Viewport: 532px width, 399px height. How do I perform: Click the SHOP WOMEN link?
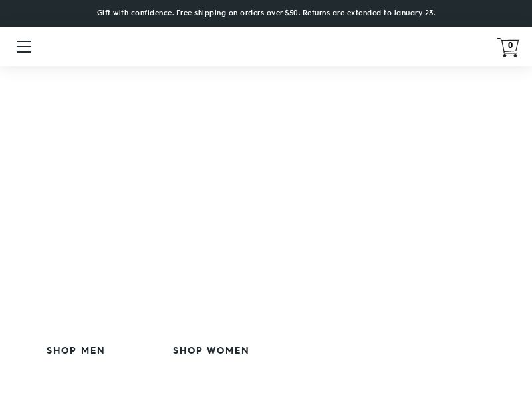tap(211, 350)
